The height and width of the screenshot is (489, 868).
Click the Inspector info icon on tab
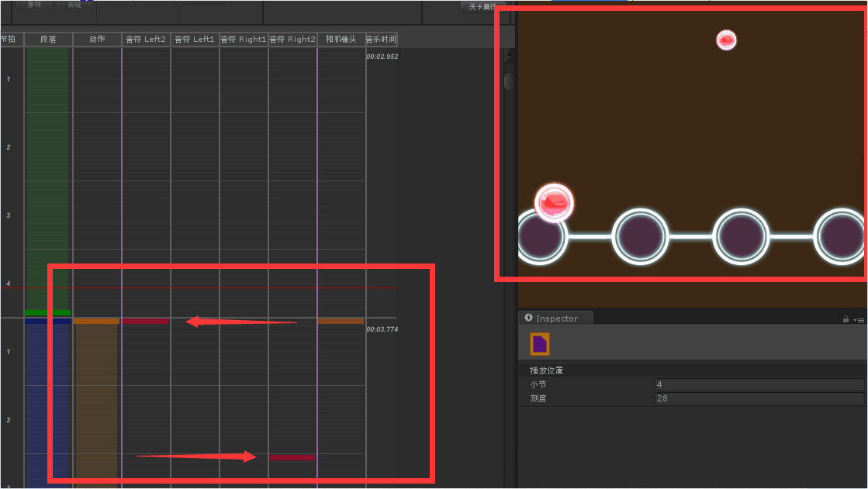528,318
